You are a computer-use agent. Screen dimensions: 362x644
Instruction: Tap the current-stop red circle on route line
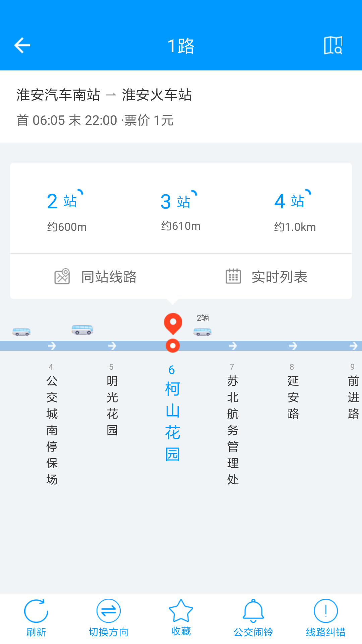tap(173, 345)
